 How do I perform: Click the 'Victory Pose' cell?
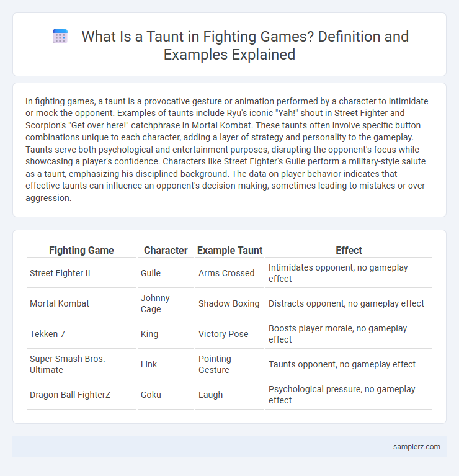coord(229,334)
